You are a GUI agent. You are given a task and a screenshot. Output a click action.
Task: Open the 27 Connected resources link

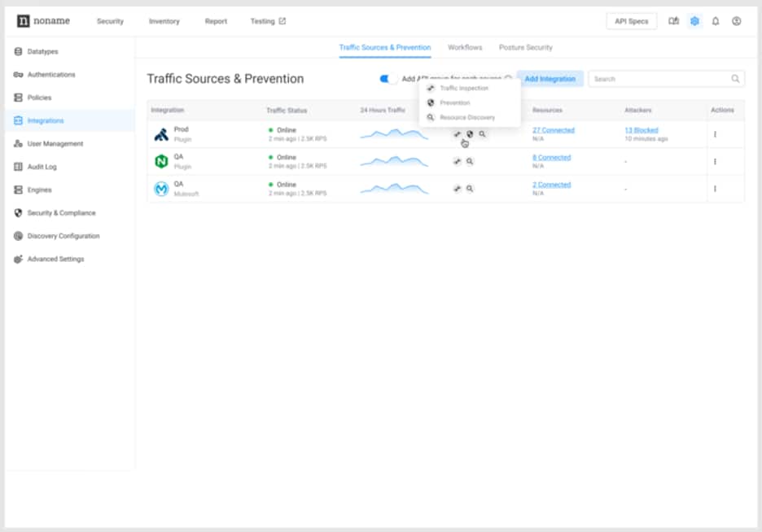[x=554, y=130]
